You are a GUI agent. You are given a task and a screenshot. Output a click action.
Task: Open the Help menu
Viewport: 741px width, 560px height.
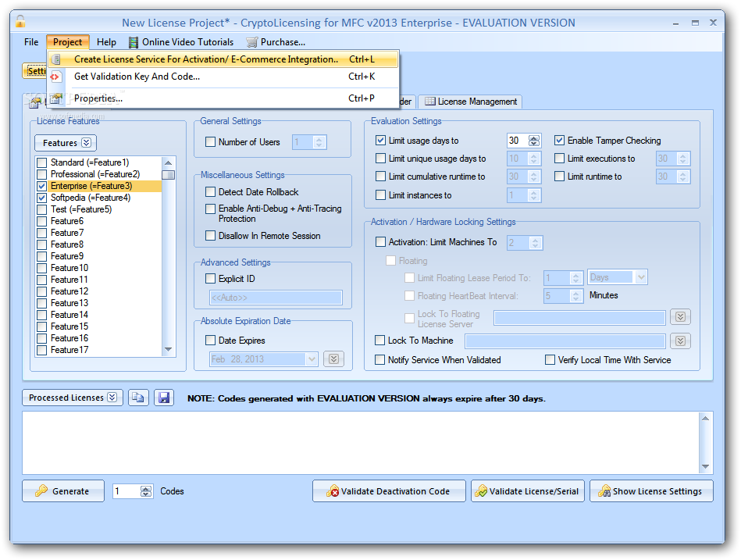106,42
